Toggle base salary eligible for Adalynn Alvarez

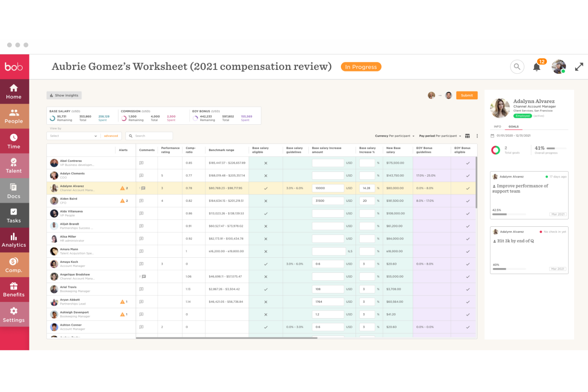point(266,188)
